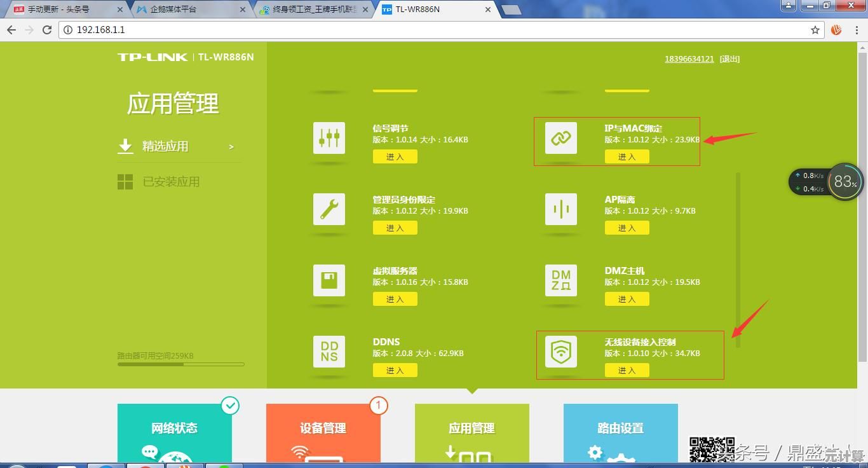This screenshot has width=868, height=468.
Task: Click the 管理员身份限定 wrench icon
Action: 329,209
